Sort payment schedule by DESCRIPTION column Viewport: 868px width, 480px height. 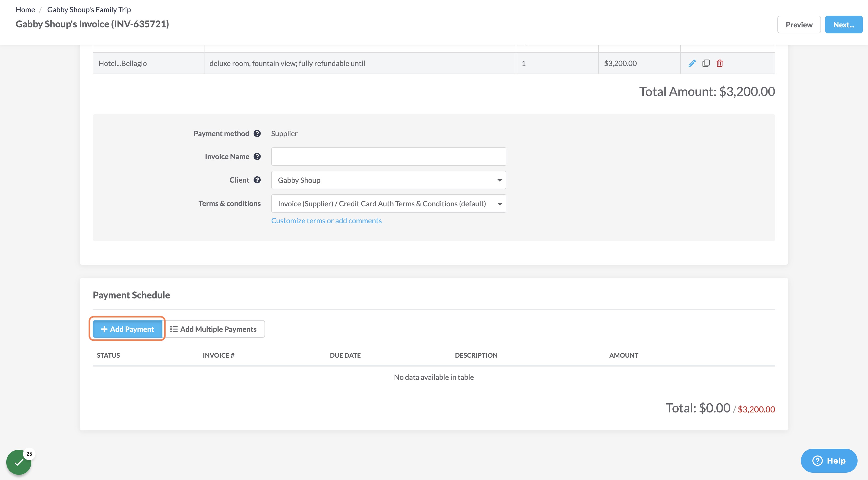coord(476,355)
